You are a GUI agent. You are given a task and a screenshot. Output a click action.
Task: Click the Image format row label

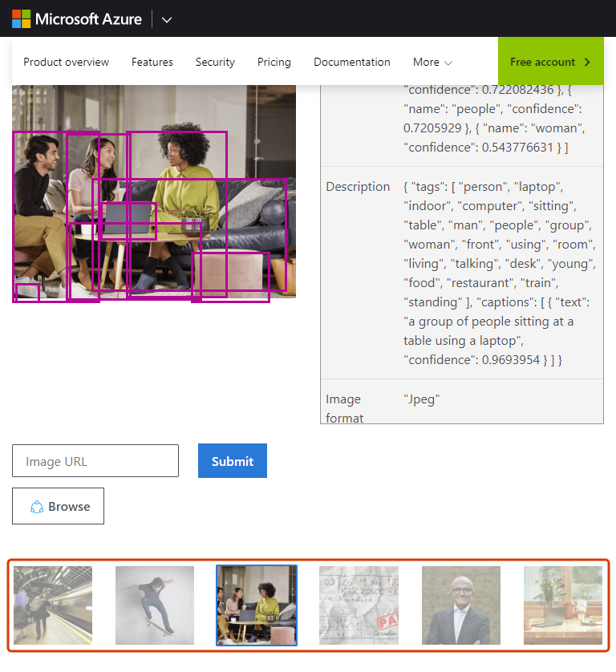pos(345,408)
